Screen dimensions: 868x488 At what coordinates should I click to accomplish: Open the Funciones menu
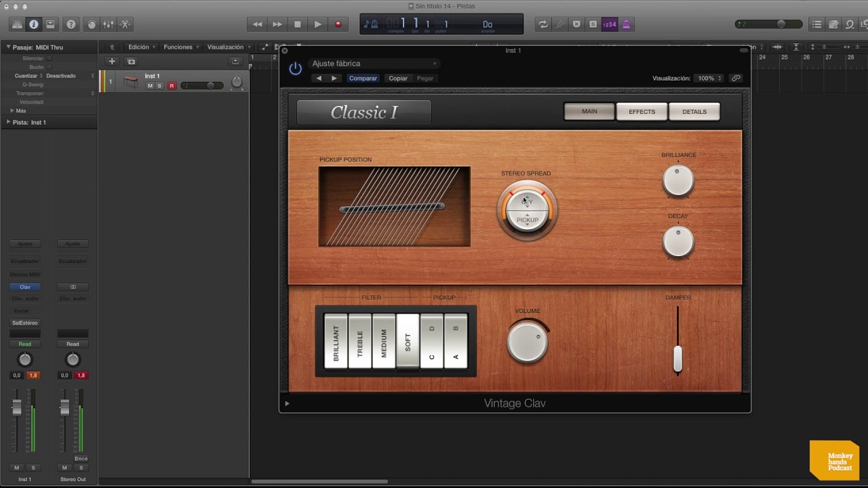click(181, 47)
